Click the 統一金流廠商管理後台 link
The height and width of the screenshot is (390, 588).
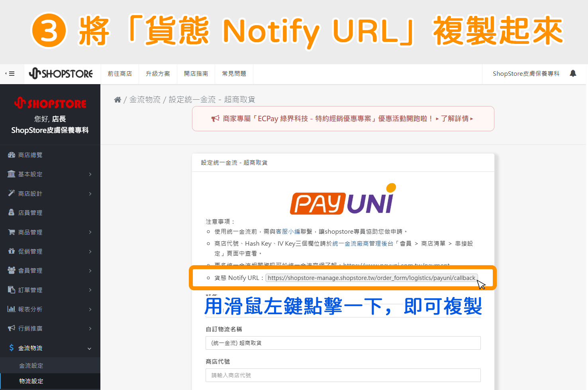363,244
